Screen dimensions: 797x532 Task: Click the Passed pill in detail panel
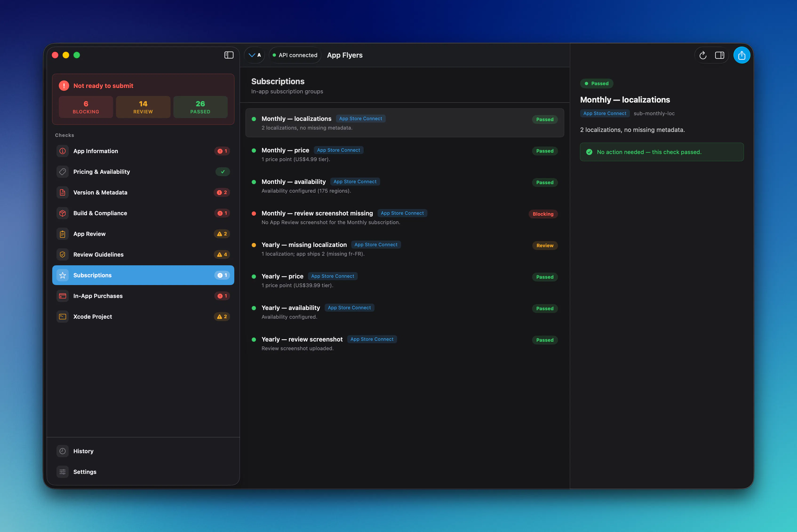click(597, 83)
